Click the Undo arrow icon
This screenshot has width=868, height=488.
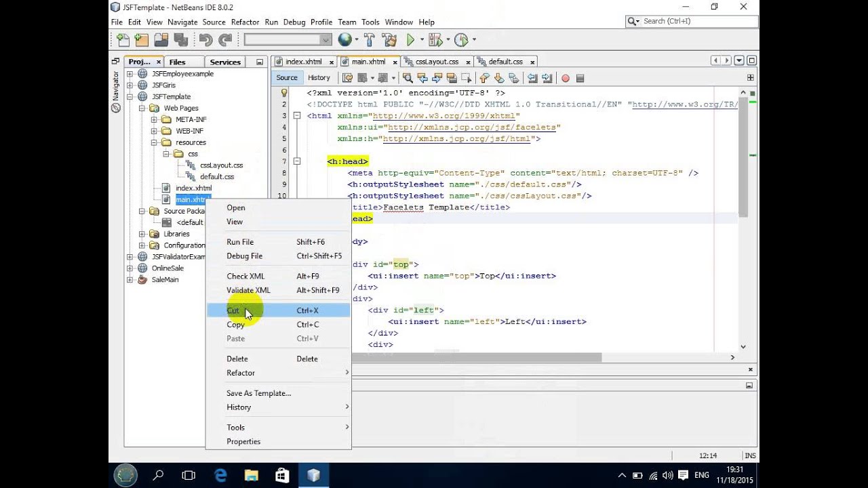click(205, 40)
